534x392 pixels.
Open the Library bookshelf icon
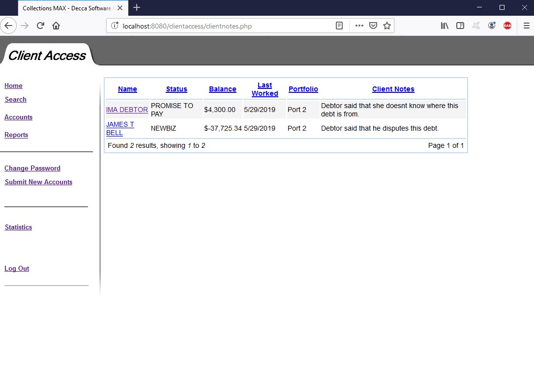[x=445, y=26]
